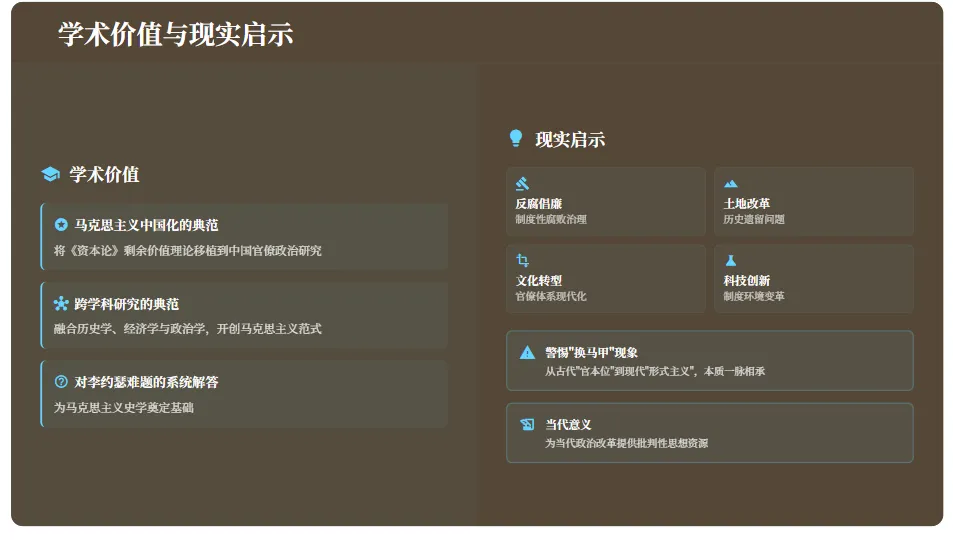
Task: Click the icon beside 当代意义
Action: [x=527, y=424]
